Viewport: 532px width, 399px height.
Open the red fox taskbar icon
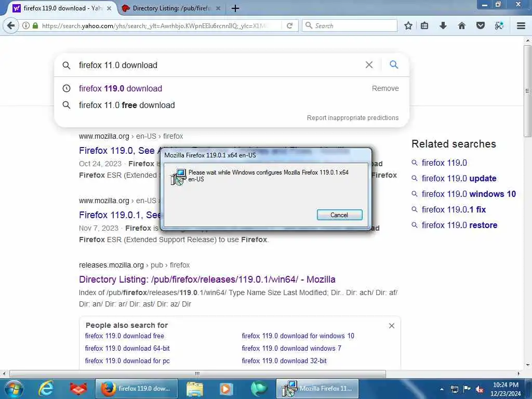tap(78, 389)
